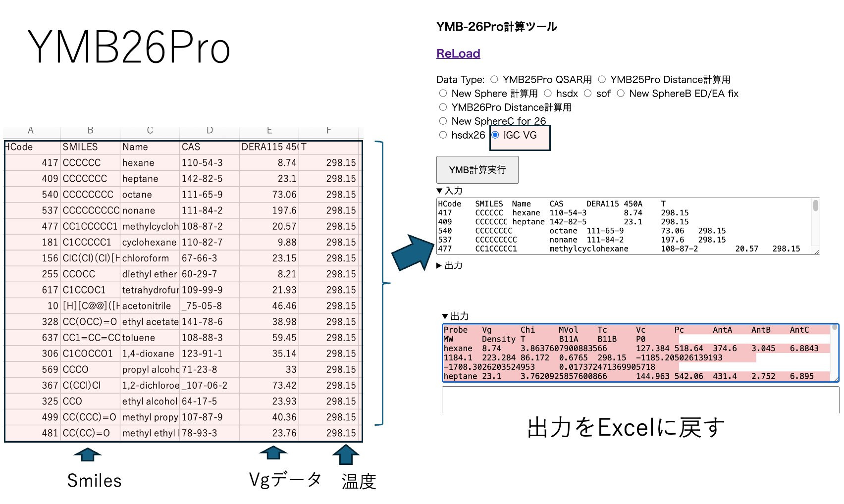Expand the collapsed 出力 section
This screenshot has width=844, height=504.
(439, 266)
